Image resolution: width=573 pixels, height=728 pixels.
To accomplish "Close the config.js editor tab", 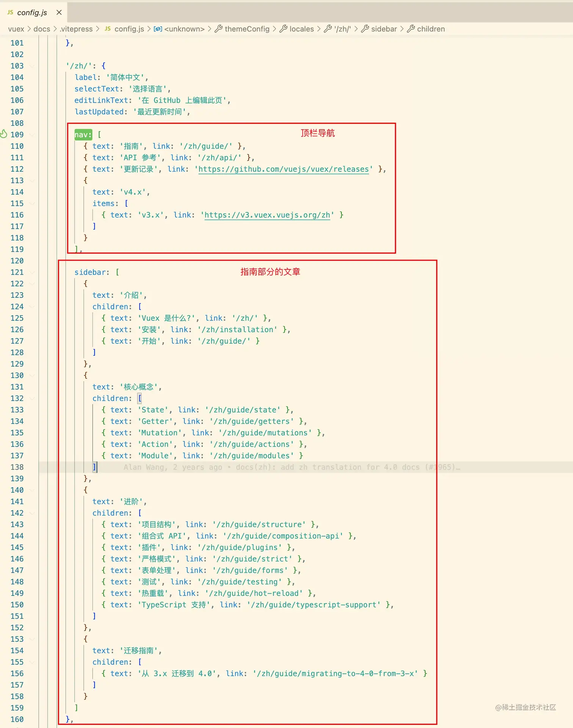I will [x=59, y=12].
